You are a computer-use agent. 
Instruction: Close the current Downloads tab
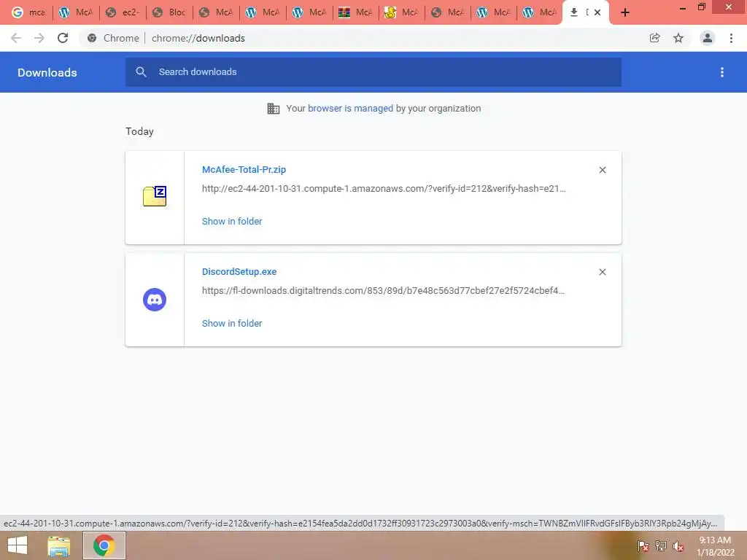click(x=597, y=12)
